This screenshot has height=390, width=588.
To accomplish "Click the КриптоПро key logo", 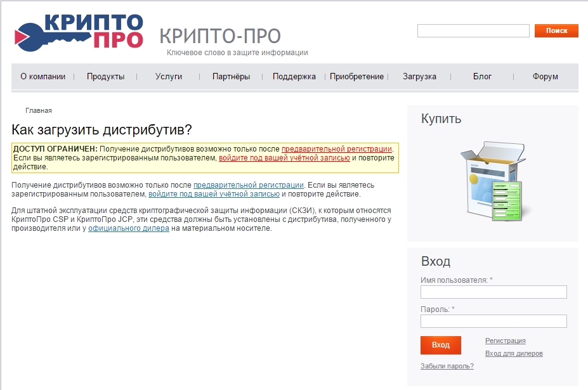I will point(79,32).
